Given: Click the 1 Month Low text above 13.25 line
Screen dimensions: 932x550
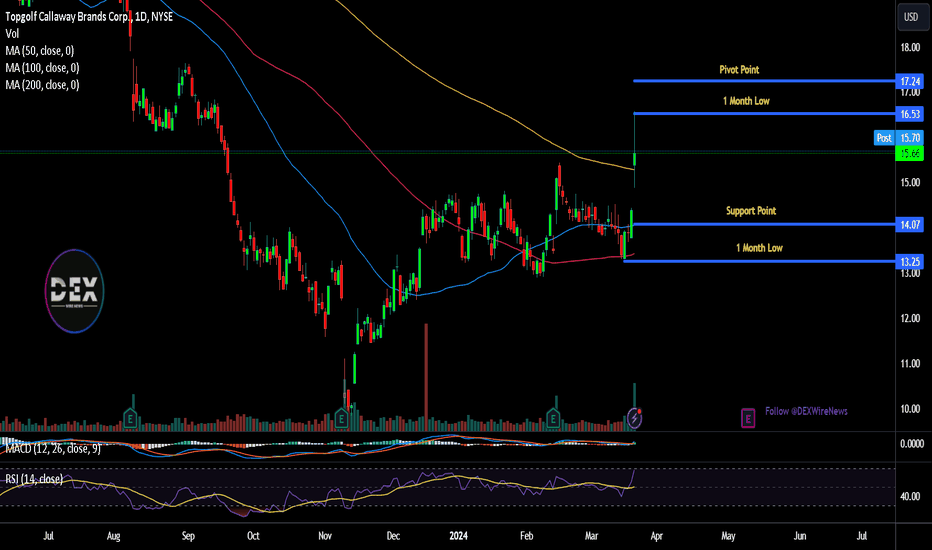Looking at the screenshot, I should [759, 248].
